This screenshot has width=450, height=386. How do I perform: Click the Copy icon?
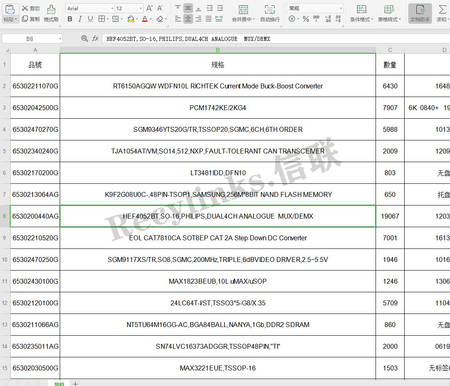click(x=25, y=19)
